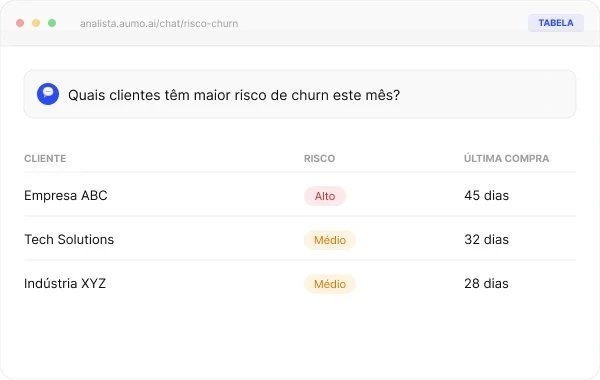600x380 pixels.
Task: Sort by the CLIENTE column header
Action: [45, 158]
